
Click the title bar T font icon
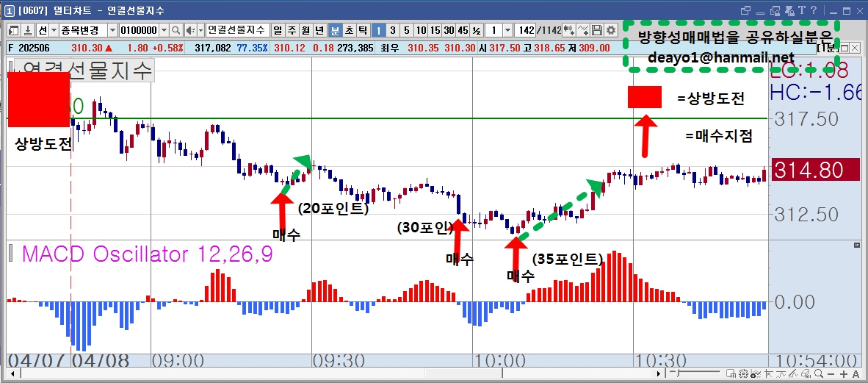pos(802,10)
